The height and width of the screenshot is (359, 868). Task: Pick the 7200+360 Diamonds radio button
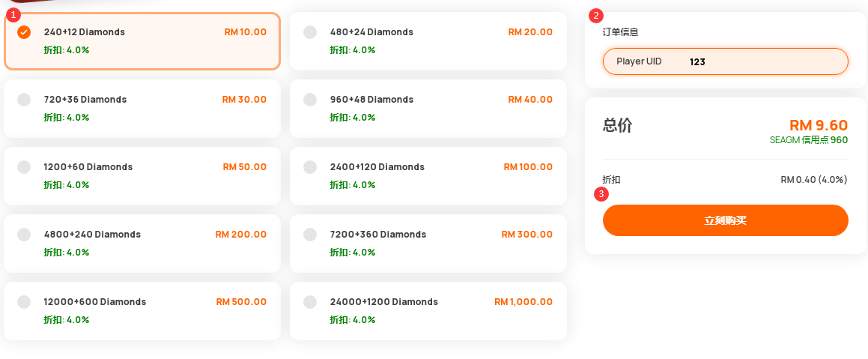(x=310, y=235)
